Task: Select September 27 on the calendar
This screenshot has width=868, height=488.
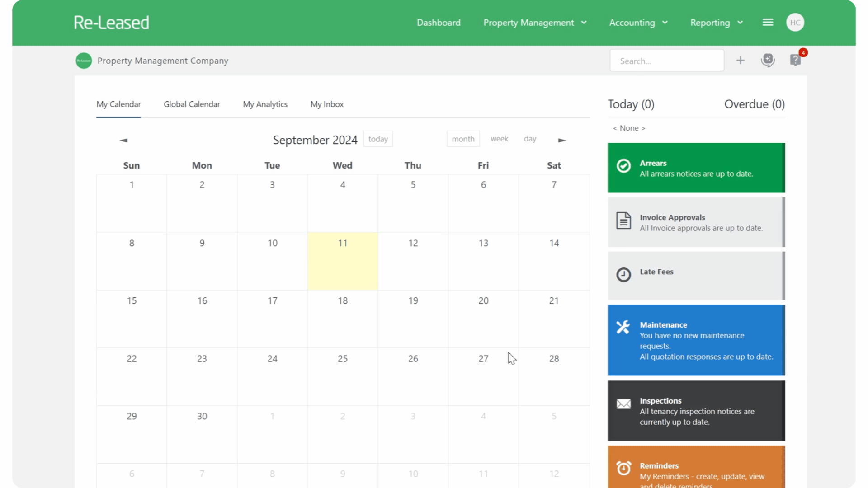Action: click(483, 377)
